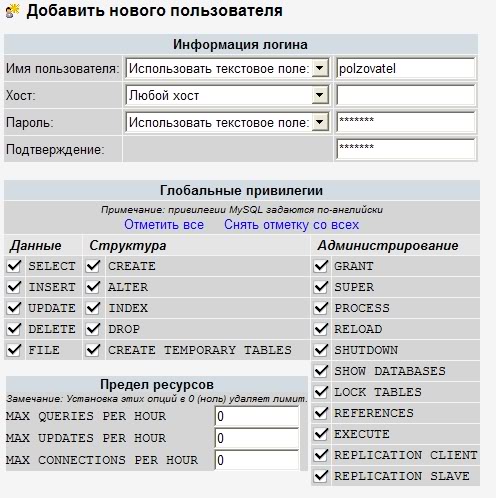Click the Имя пользователя label

click(62, 69)
